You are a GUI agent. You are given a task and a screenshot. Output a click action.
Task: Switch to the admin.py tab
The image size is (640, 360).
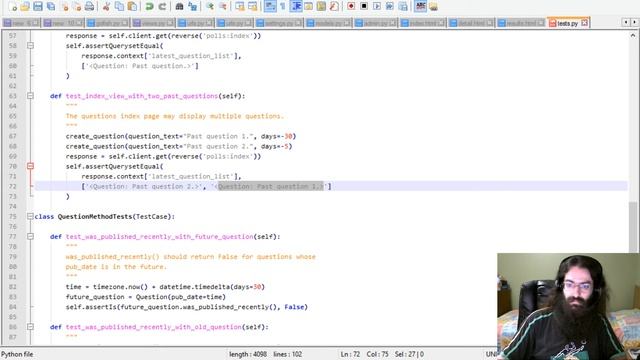(376, 23)
